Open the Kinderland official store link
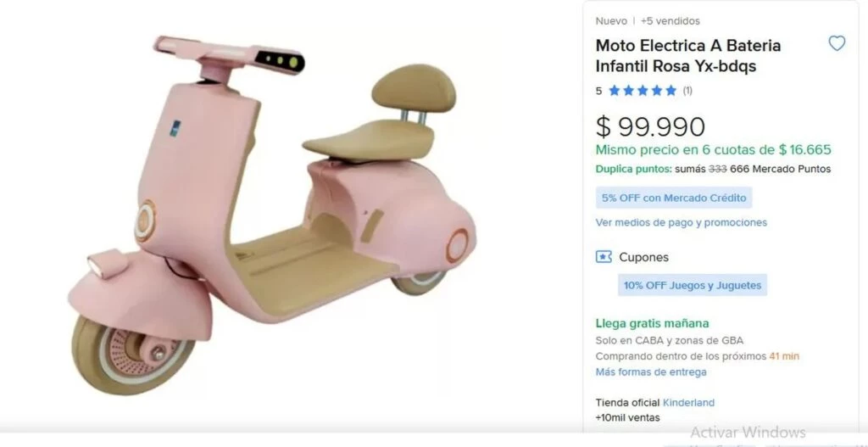The height and width of the screenshot is (447, 868). [688, 403]
